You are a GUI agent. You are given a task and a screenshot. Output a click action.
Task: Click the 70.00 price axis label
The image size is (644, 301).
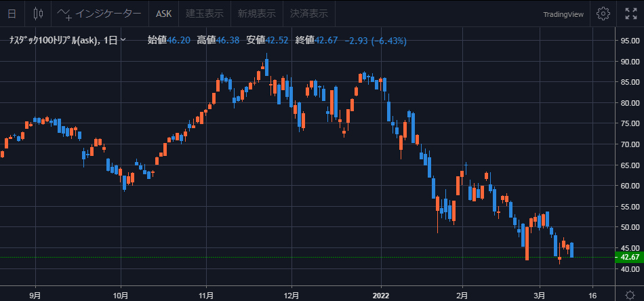(x=629, y=144)
